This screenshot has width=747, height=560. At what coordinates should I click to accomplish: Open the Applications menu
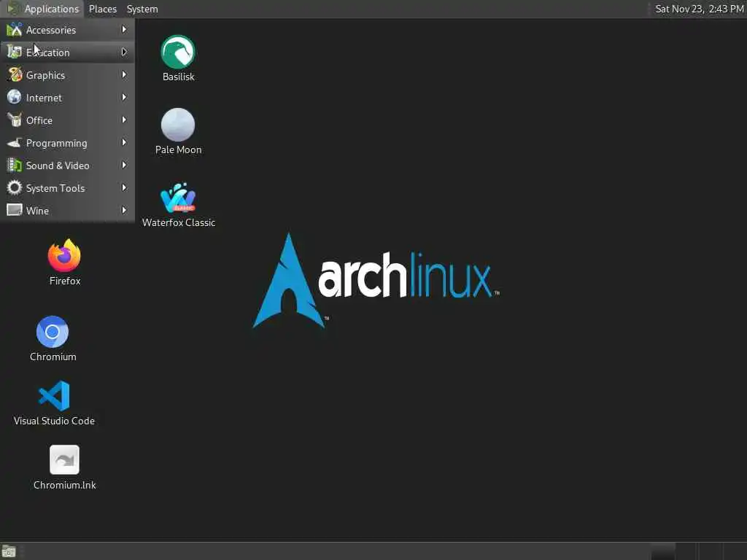[x=43, y=9]
